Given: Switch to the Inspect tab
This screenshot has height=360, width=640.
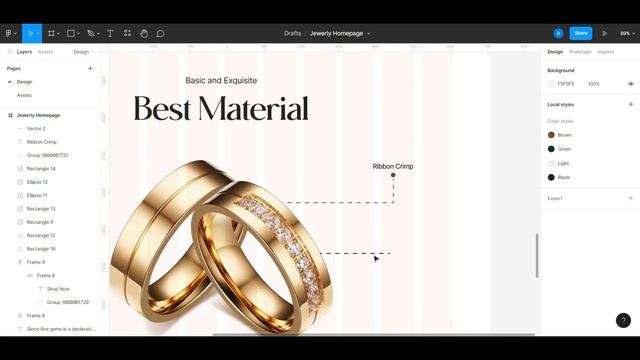Looking at the screenshot, I should tap(606, 52).
